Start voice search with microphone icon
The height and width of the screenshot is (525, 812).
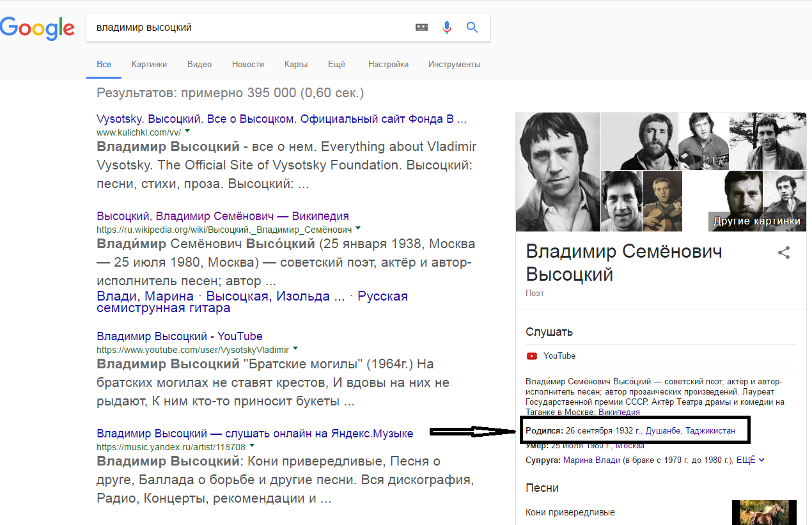click(x=447, y=27)
